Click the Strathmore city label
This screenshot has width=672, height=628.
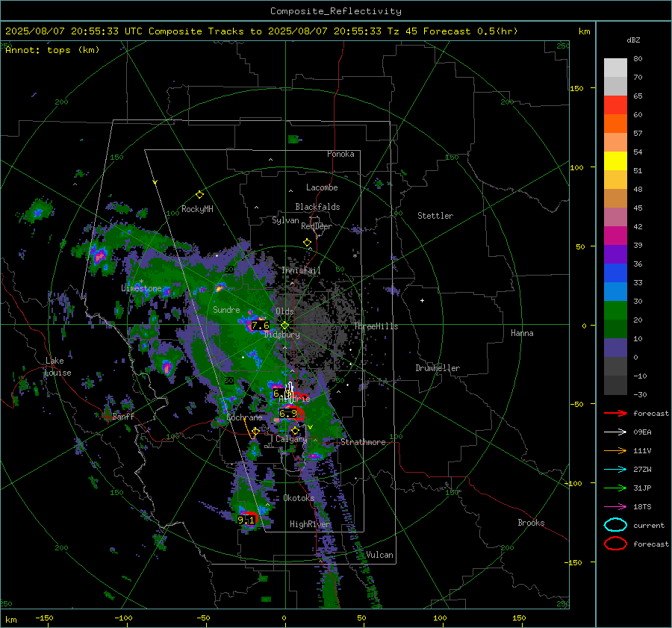point(363,442)
